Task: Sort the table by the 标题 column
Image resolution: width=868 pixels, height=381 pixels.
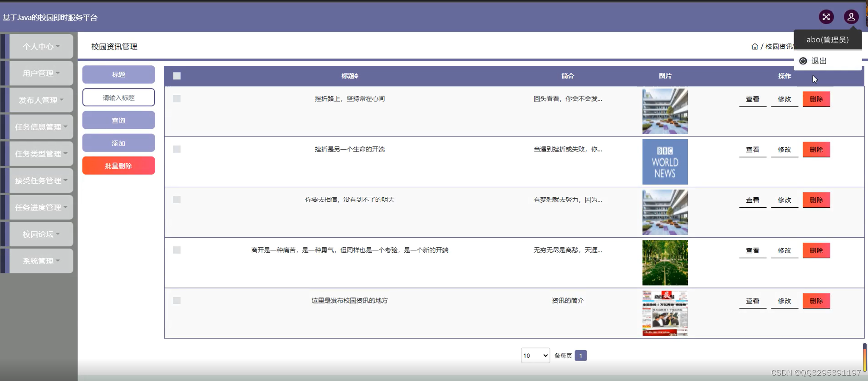Action: 350,76
